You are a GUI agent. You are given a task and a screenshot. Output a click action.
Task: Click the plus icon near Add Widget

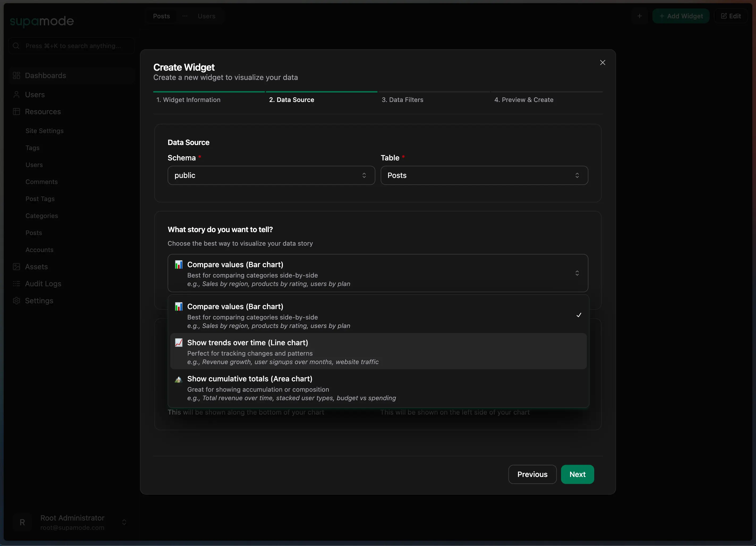tap(640, 16)
